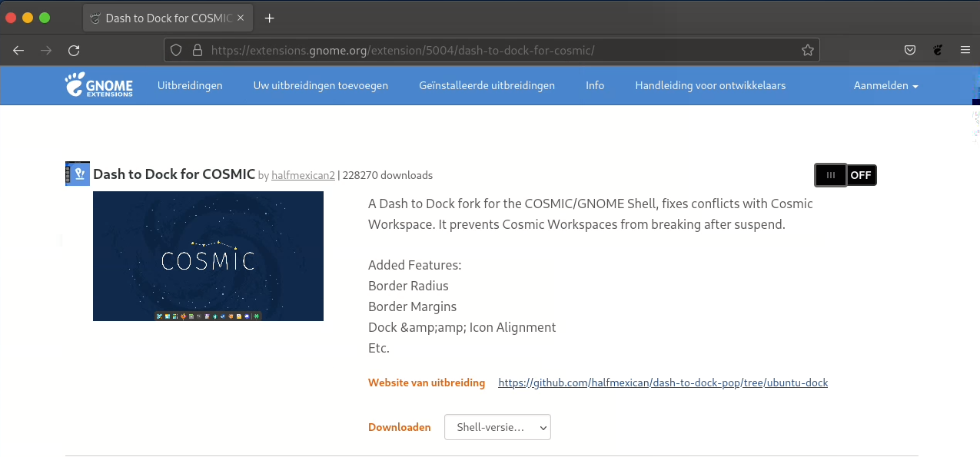Click the GNOME Extensions logo
Screen dimensions: 980x457
click(x=99, y=85)
